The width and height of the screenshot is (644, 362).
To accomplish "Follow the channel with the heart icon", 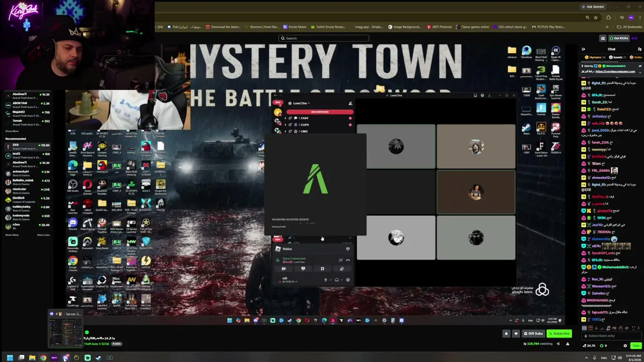I will [x=516, y=333].
